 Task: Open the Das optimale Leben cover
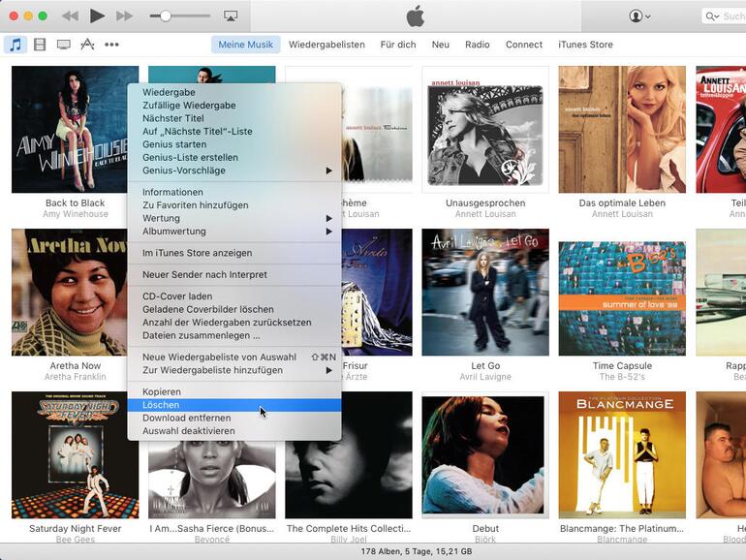622,130
